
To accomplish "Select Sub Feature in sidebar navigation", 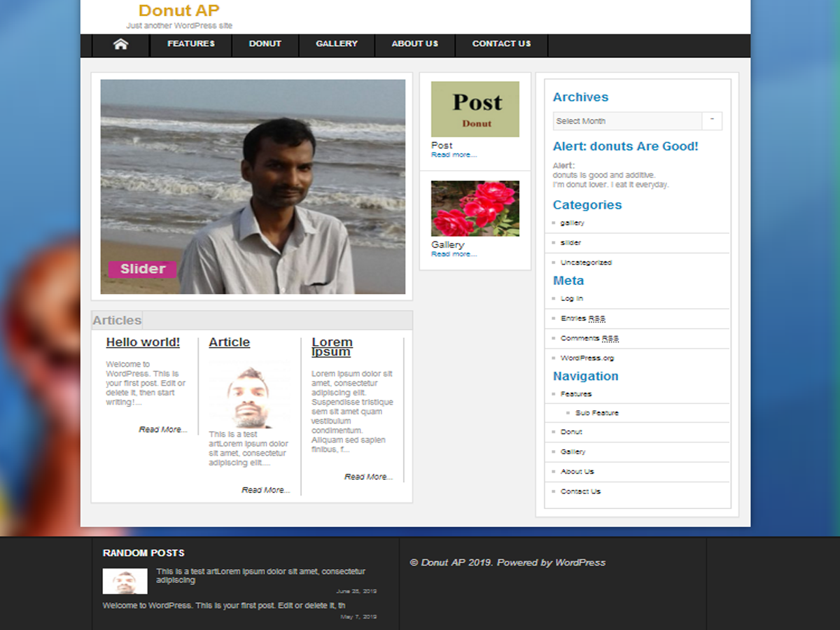I will (596, 413).
